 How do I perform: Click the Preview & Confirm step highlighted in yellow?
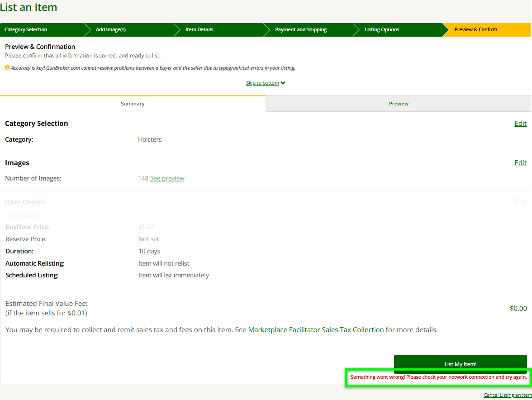pyautogui.click(x=475, y=29)
